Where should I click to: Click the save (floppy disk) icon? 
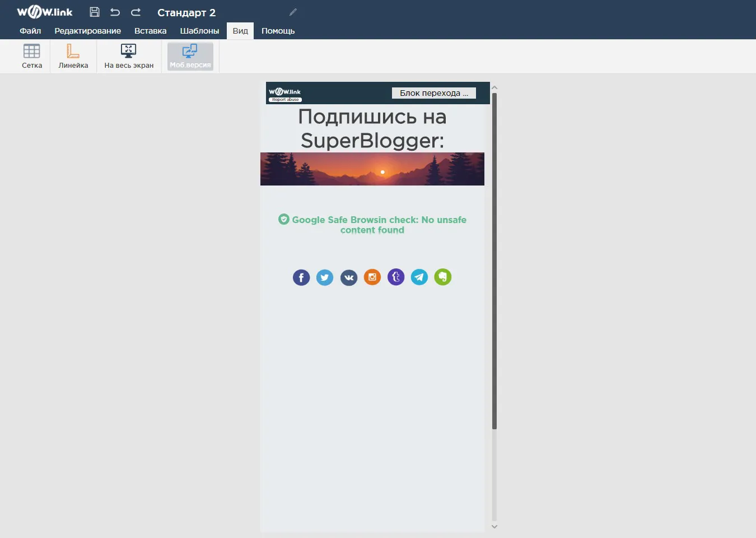pos(95,12)
